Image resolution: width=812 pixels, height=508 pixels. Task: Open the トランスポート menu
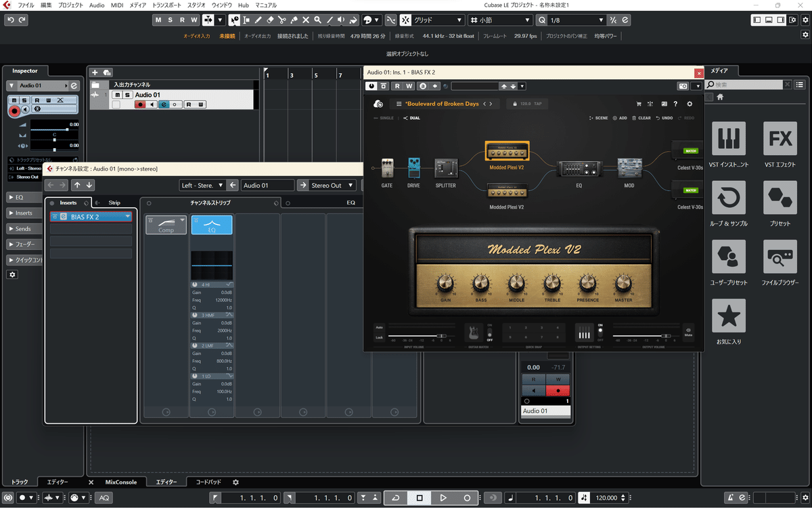coord(166,5)
